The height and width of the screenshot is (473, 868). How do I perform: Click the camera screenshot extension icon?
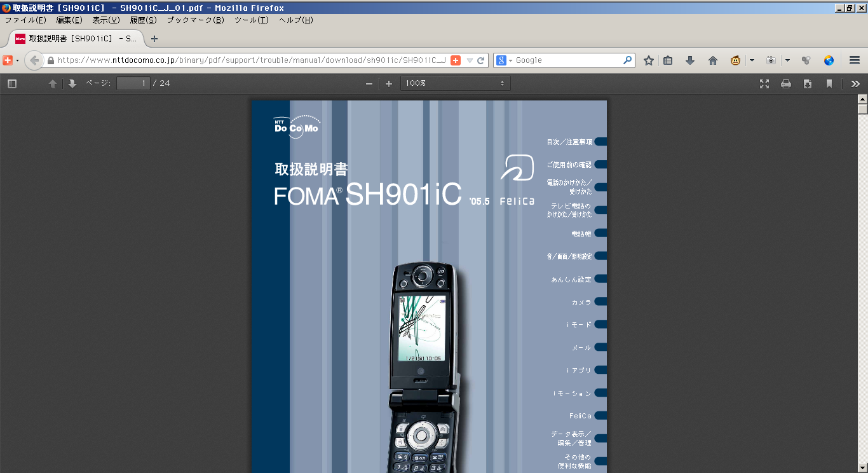(771, 60)
